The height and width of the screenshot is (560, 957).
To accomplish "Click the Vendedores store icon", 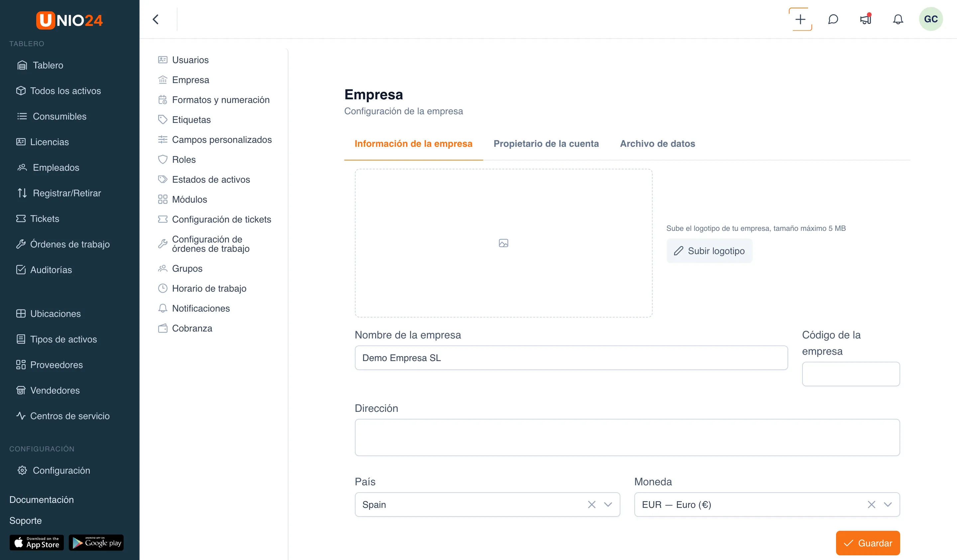I will pos(21,390).
